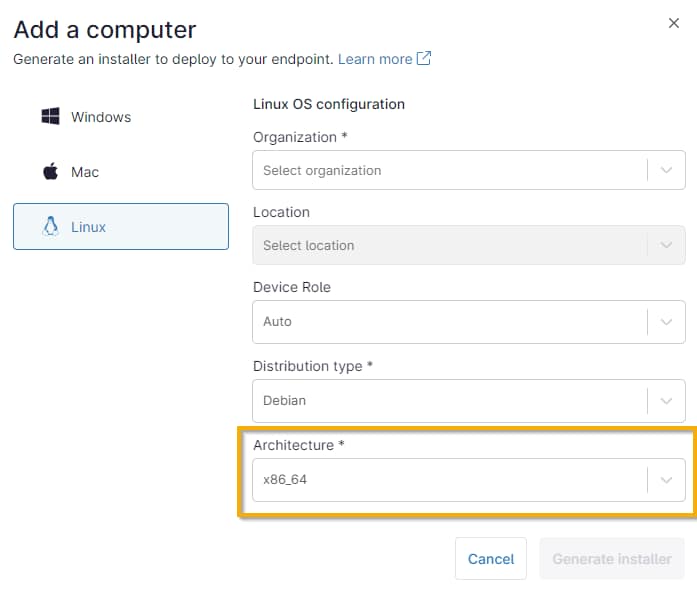Change the Debian distribution selection
This screenshot has width=697, height=589.
[450, 400]
